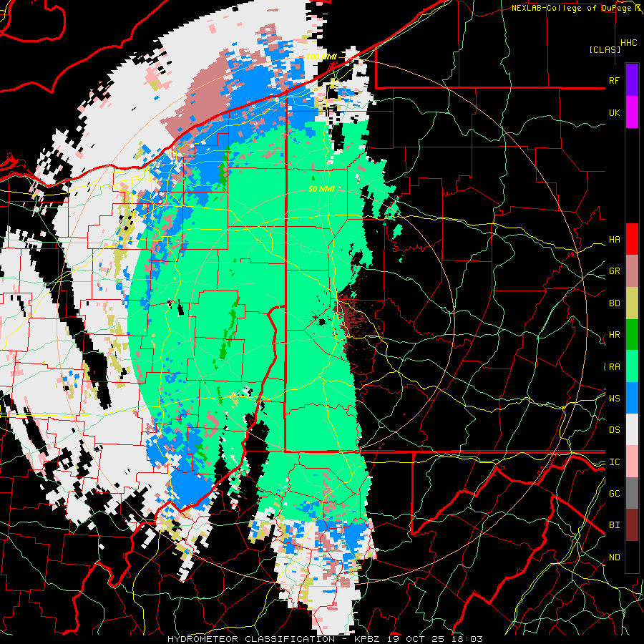This screenshot has height=644, width=644.
Task: Click the purple RF legend color swatch
Action: point(632,80)
